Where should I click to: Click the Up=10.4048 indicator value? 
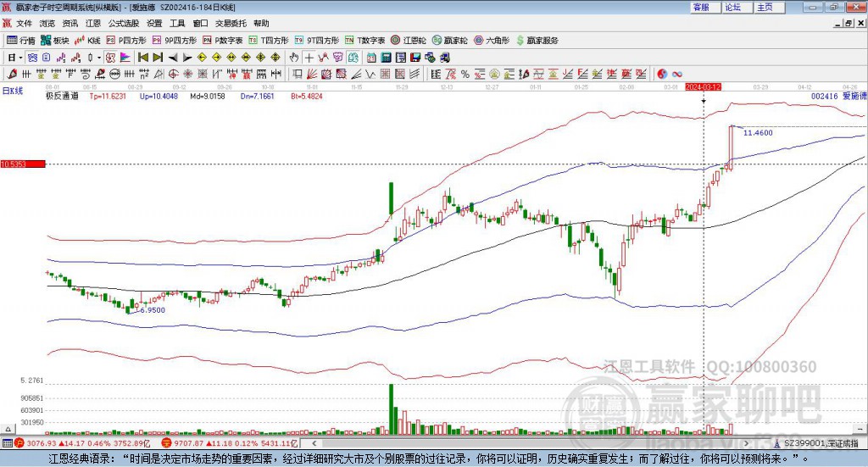159,96
